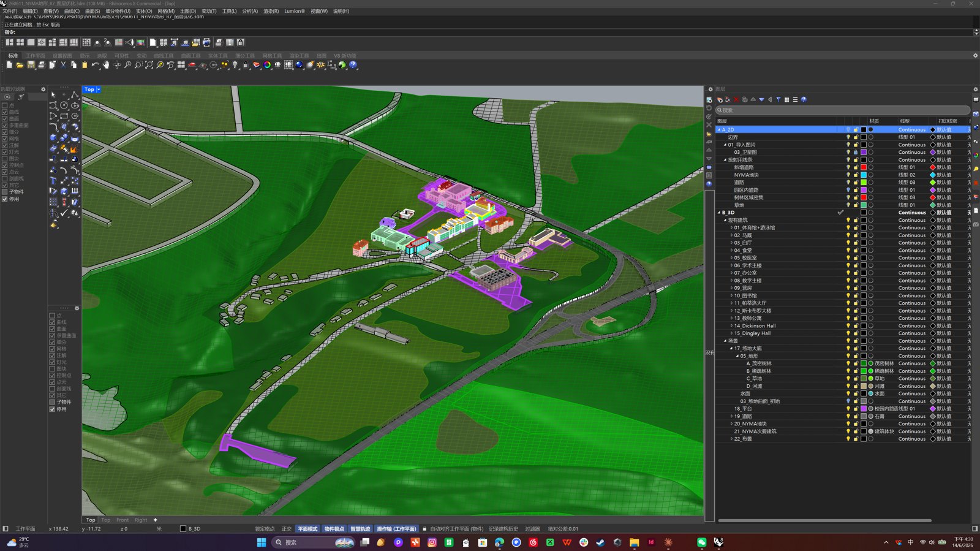Screen dimensions: 980x551
Task: Click the Zoom magnifier icon
Action: (127, 65)
